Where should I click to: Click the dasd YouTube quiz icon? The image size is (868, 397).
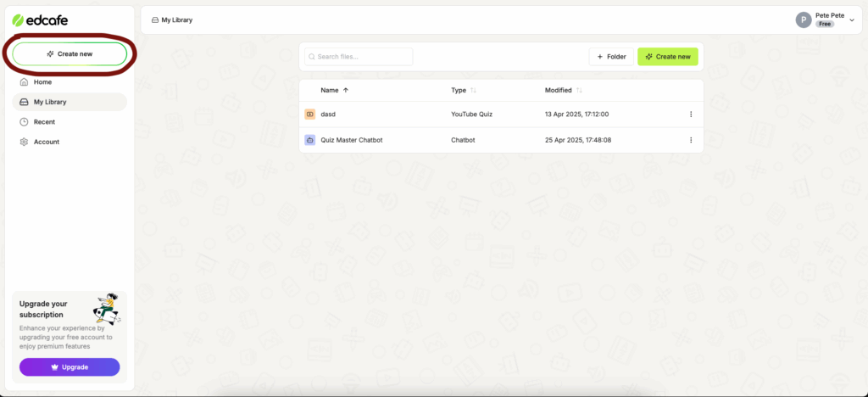pyautogui.click(x=310, y=114)
